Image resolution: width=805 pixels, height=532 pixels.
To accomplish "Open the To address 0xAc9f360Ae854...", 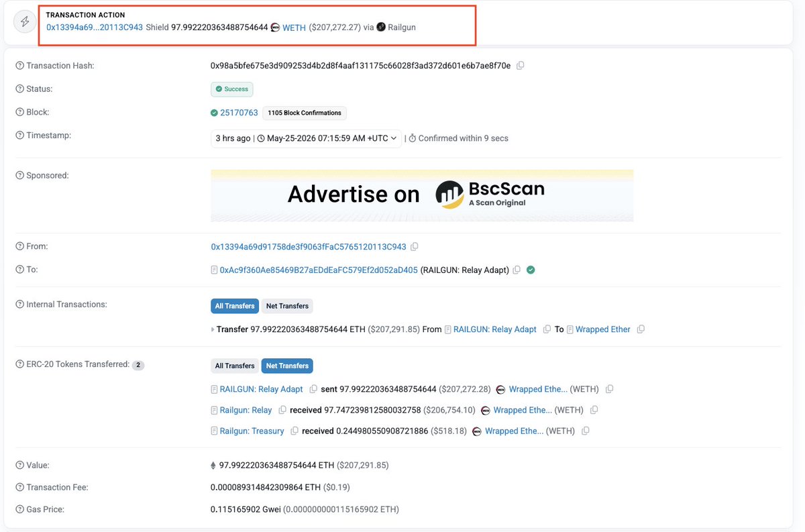I will tap(319, 270).
